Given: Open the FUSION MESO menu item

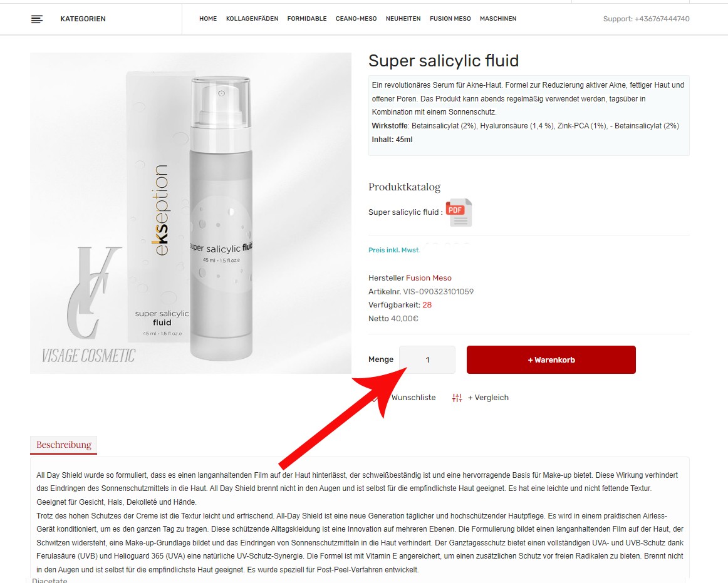Looking at the screenshot, I should (x=450, y=19).
